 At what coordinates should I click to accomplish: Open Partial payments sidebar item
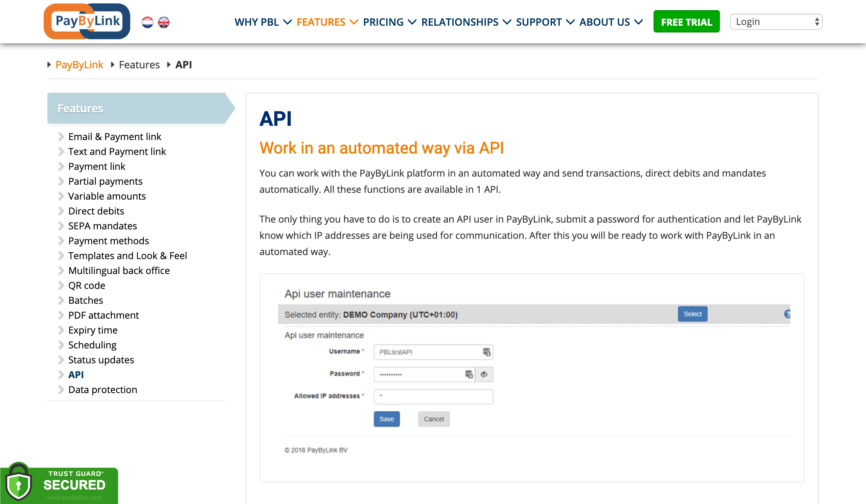pos(106,181)
